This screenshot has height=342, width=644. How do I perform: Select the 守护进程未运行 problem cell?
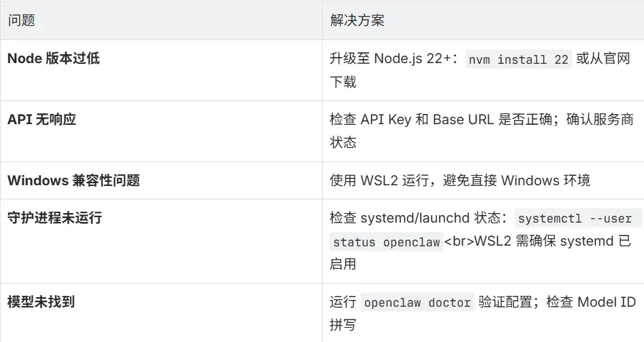tap(54, 218)
